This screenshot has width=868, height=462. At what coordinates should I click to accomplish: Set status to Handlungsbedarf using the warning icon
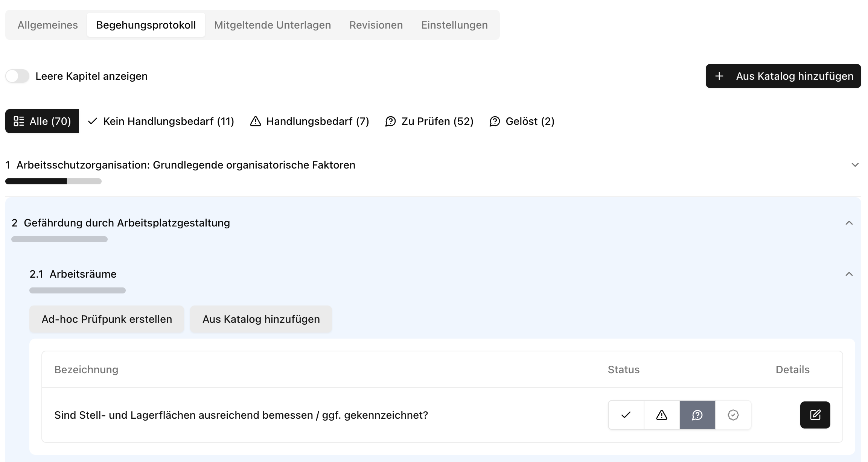(x=661, y=415)
